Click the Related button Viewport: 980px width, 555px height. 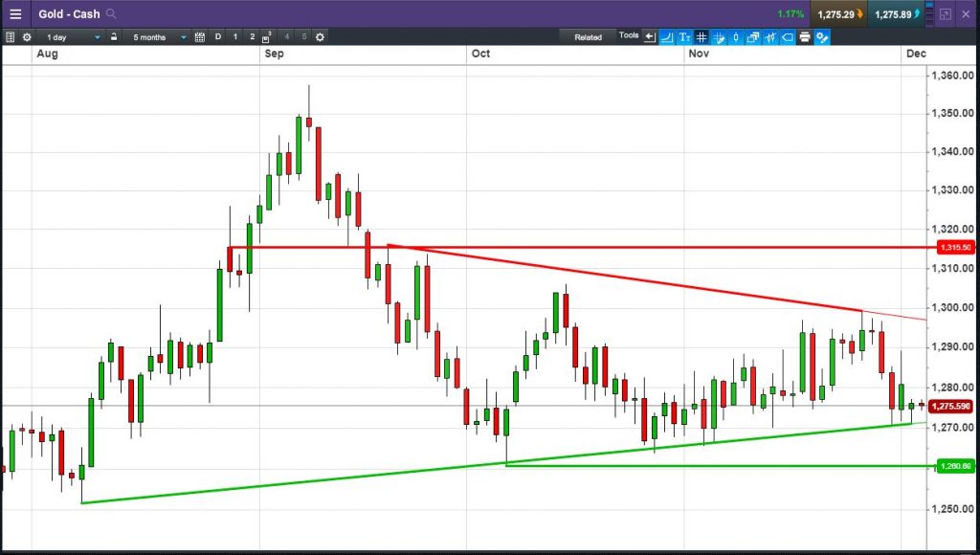[589, 37]
